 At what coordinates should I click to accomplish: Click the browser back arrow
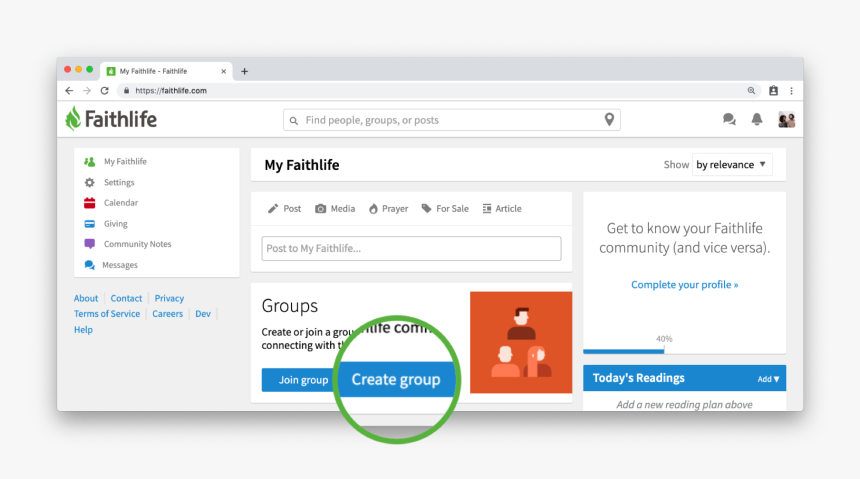click(69, 91)
